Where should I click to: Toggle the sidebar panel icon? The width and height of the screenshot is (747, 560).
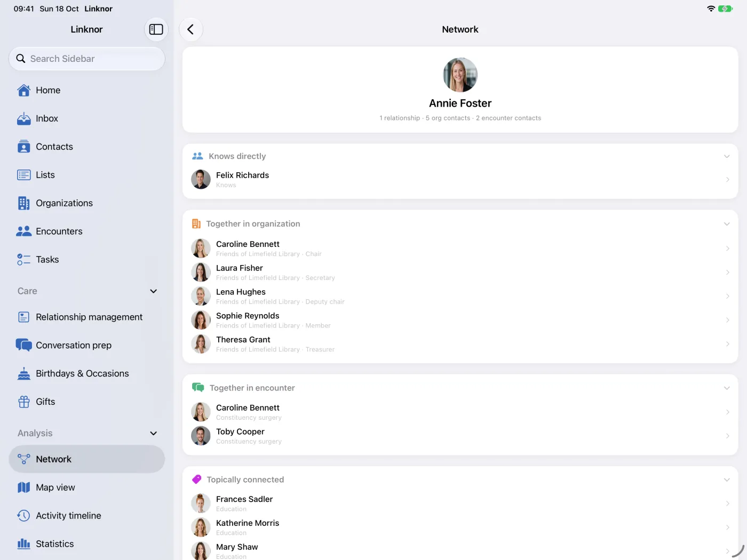[156, 29]
